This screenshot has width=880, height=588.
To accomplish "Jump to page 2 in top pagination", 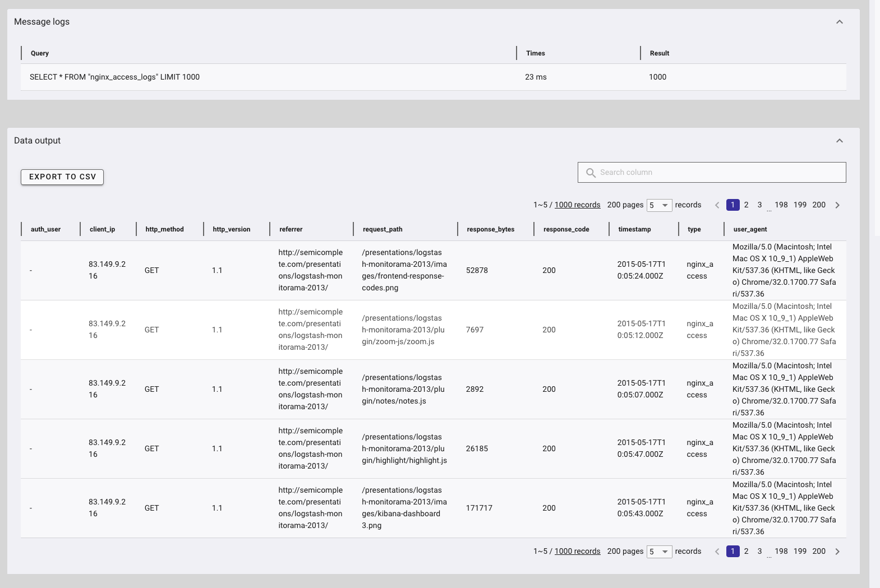I will pos(747,205).
